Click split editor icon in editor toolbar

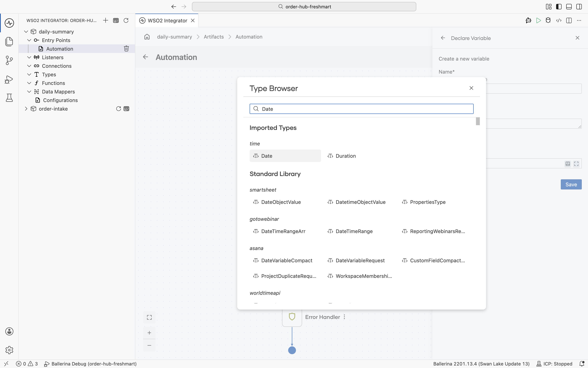tap(569, 20)
